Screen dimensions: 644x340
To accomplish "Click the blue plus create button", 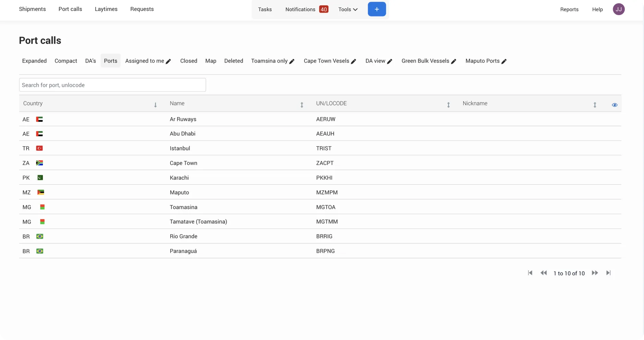I will tap(377, 9).
